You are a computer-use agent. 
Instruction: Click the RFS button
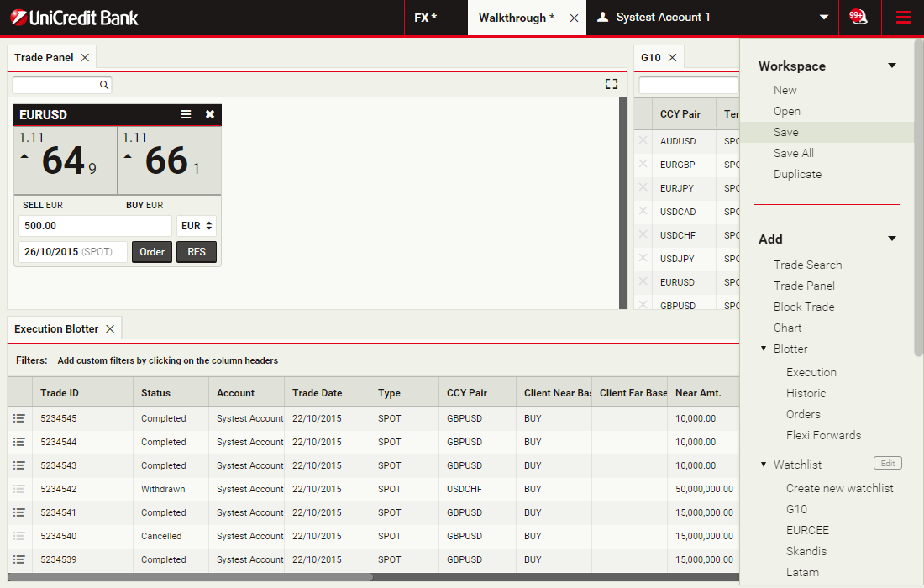point(197,252)
